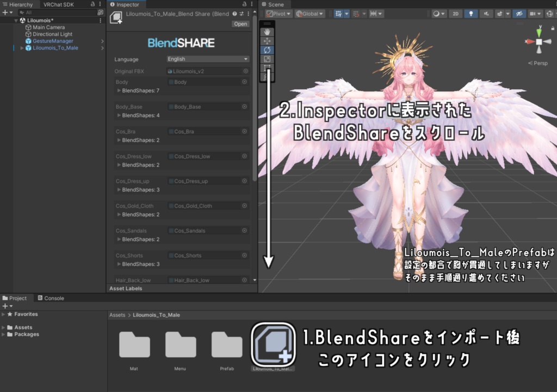Open the GestureManager prefab arrow

(102, 41)
